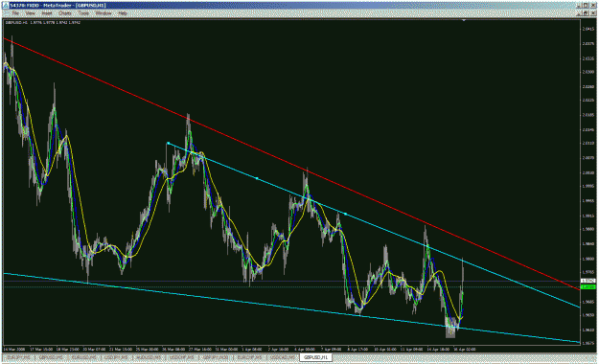Click the green current price label on axis
The width and height of the screenshot is (599, 364).
point(587,286)
